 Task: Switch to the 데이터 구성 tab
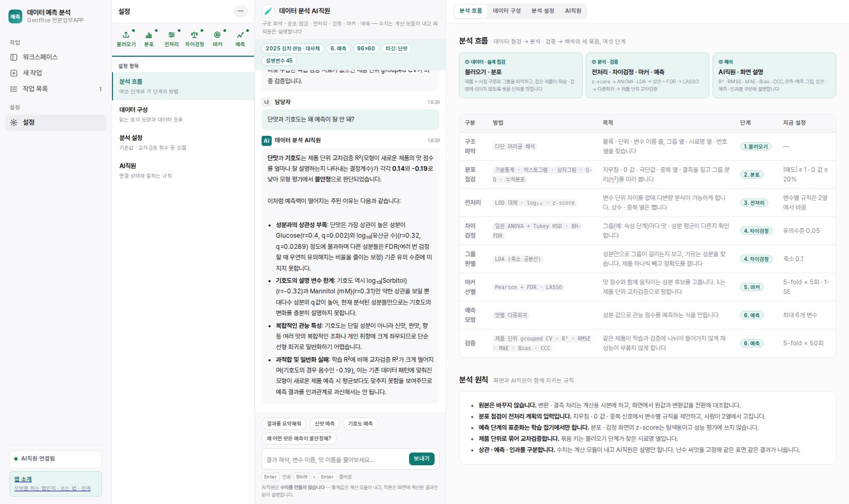(x=507, y=11)
